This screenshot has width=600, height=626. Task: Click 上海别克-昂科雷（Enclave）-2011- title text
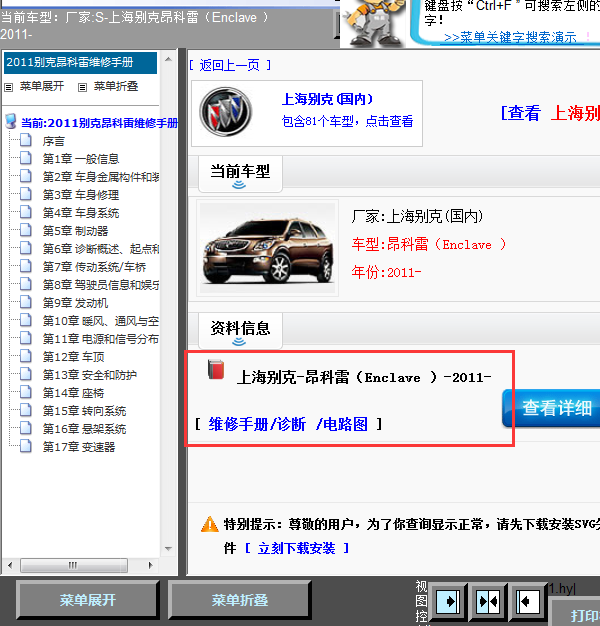click(364, 377)
